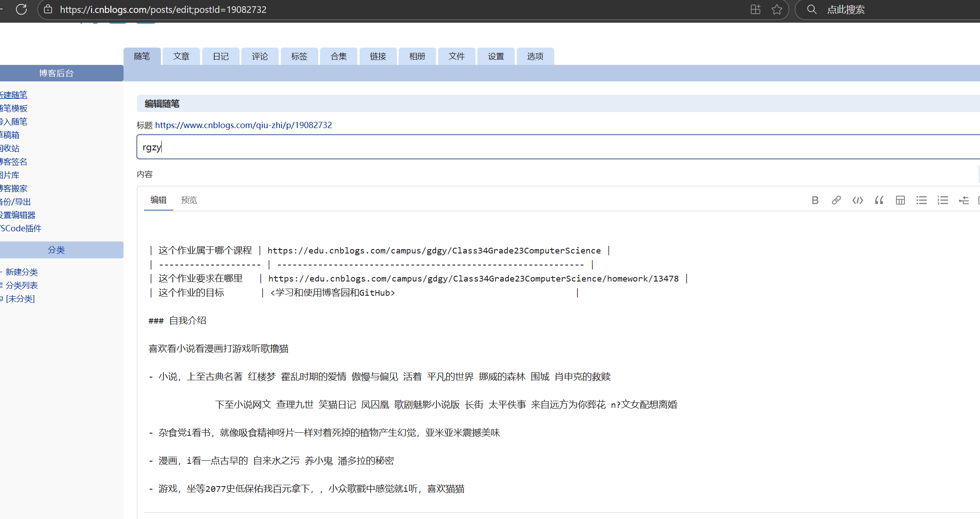Viewport: 980px width, 519px height.
Task: Create a numbered list with the ordered list icon
Action: click(943, 200)
